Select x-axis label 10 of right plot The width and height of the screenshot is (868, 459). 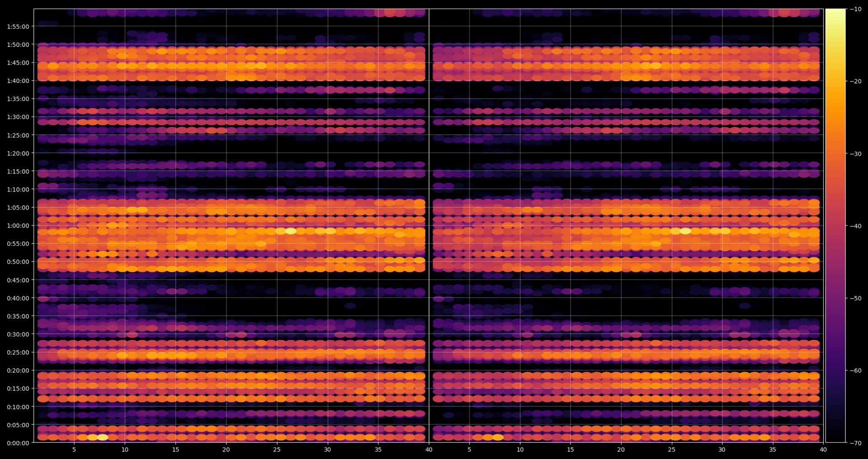pos(520,450)
